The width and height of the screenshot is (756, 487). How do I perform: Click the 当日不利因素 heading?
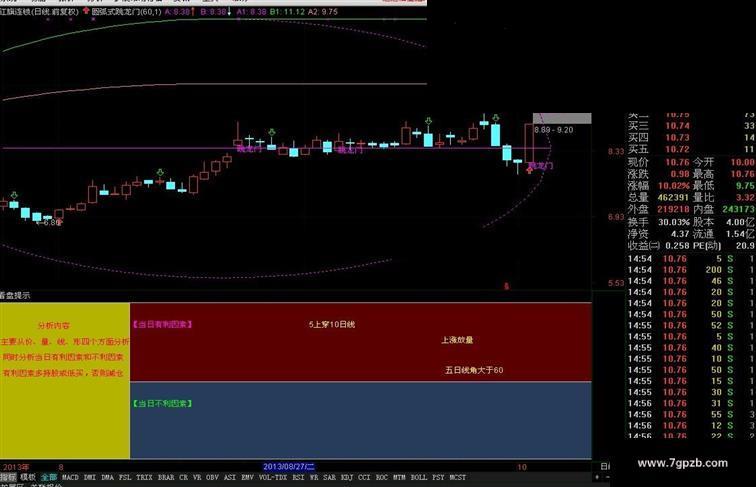162,403
